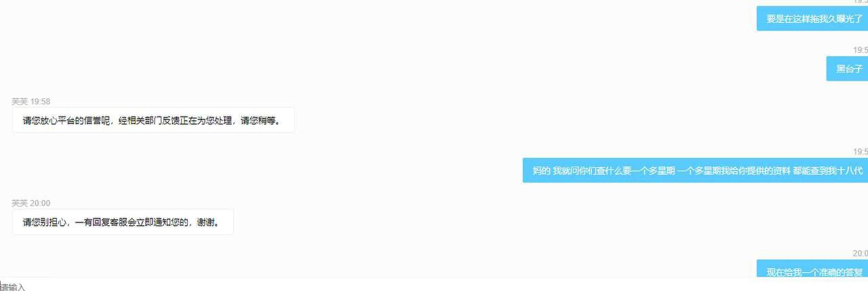868x291 pixels.
Task: Click the reply 请您别担心，一有回复客服会立即通知您的
Action: pyautogui.click(x=123, y=222)
